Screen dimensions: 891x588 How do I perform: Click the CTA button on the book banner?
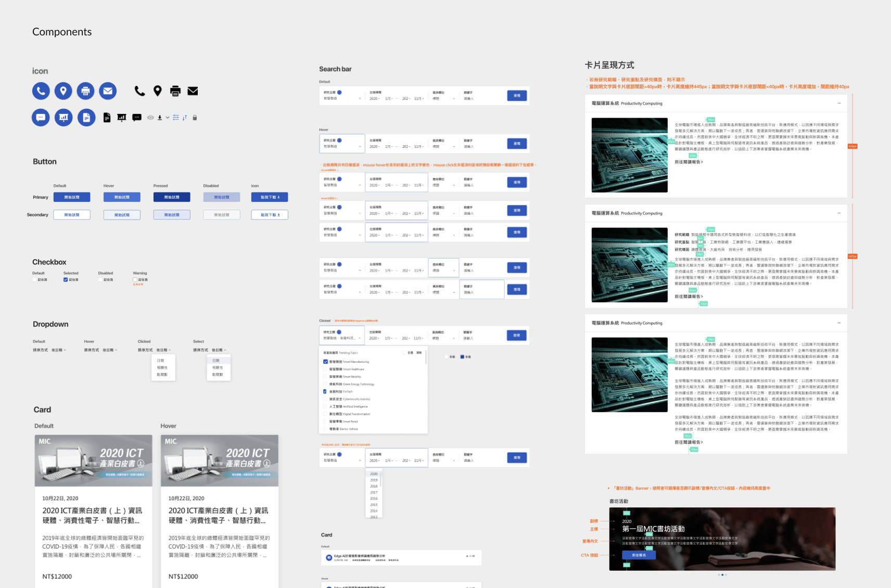pos(639,555)
